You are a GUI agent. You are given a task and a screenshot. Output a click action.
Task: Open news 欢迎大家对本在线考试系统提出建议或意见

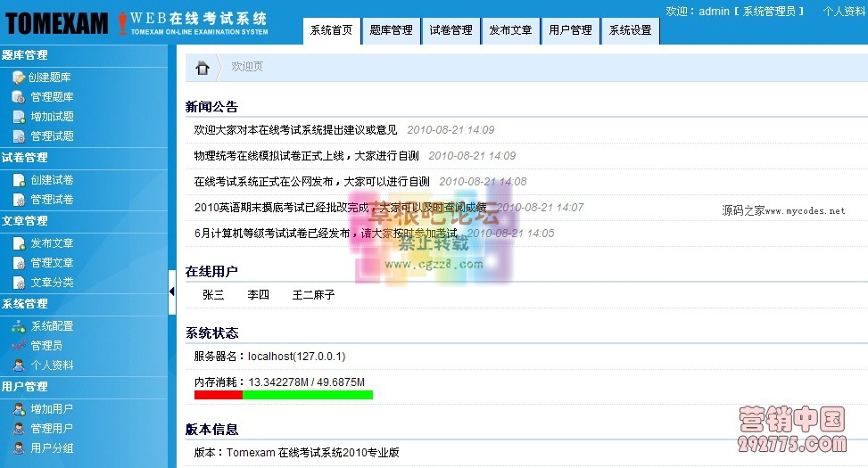295,130
